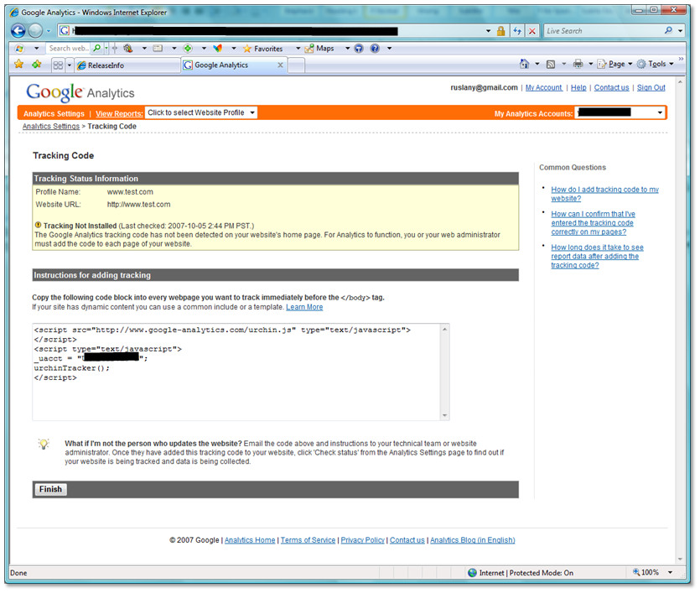This screenshot has width=700, height=593.
Task: Open 'How do I add tracking code' question
Action: pyautogui.click(x=604, y=194)
